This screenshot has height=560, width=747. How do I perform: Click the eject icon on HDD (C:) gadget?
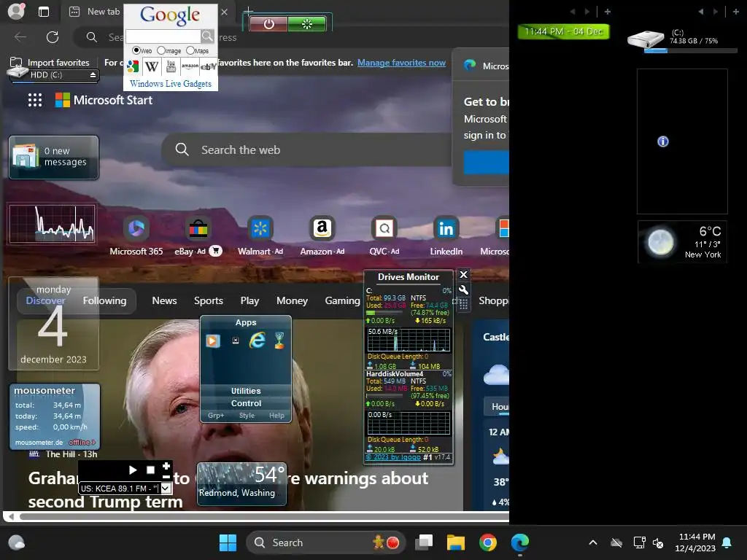coord(93,75)
